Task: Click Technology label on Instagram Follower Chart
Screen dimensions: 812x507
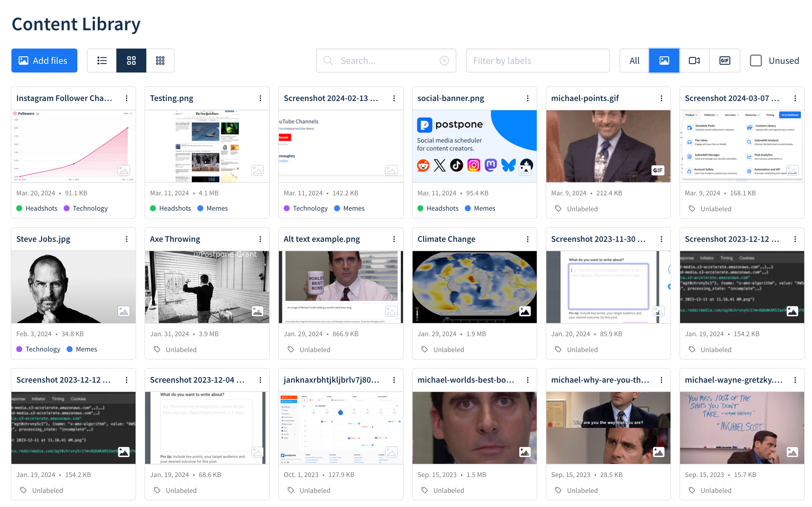Action: coord(85,208)
